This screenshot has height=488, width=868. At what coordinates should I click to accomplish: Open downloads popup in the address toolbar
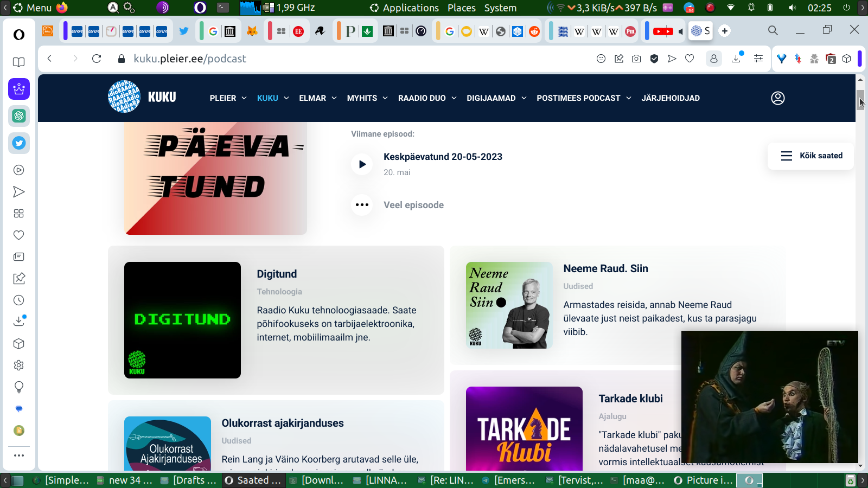coord(737,58)
